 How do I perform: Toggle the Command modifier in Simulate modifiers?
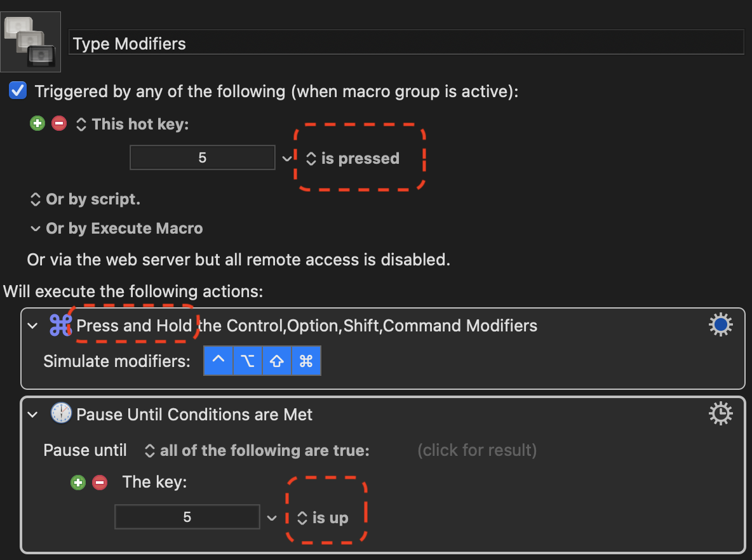click(x=306, y=361)
